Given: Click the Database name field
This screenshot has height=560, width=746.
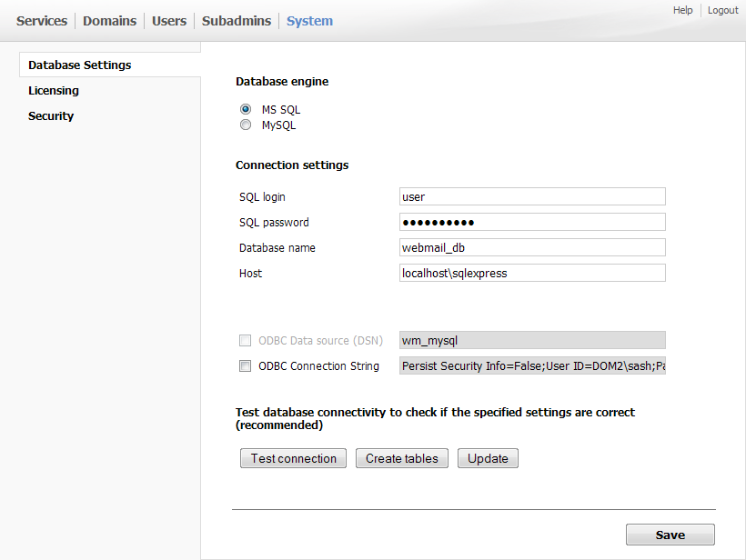Looking at the screenshot, I should 532,247.
